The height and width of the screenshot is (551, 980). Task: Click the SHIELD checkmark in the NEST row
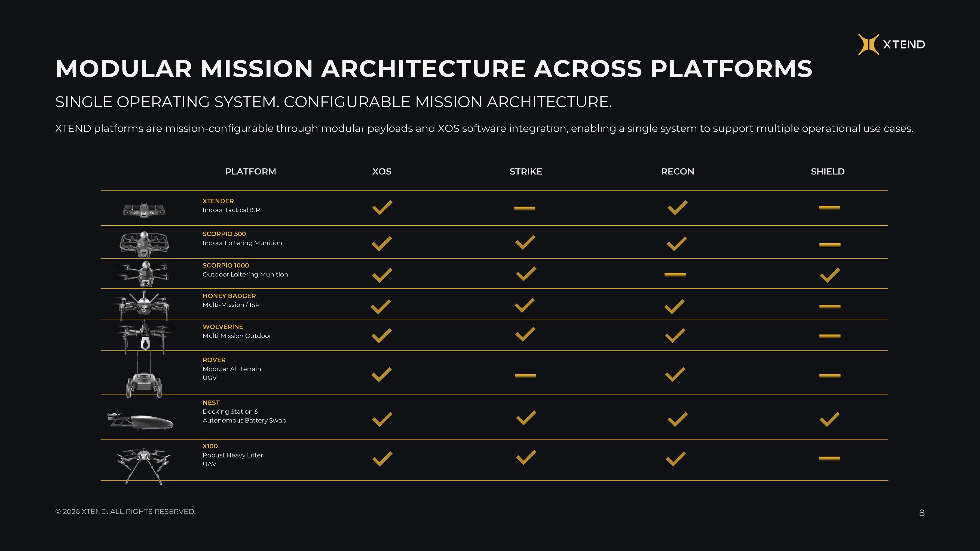(830, 419)
